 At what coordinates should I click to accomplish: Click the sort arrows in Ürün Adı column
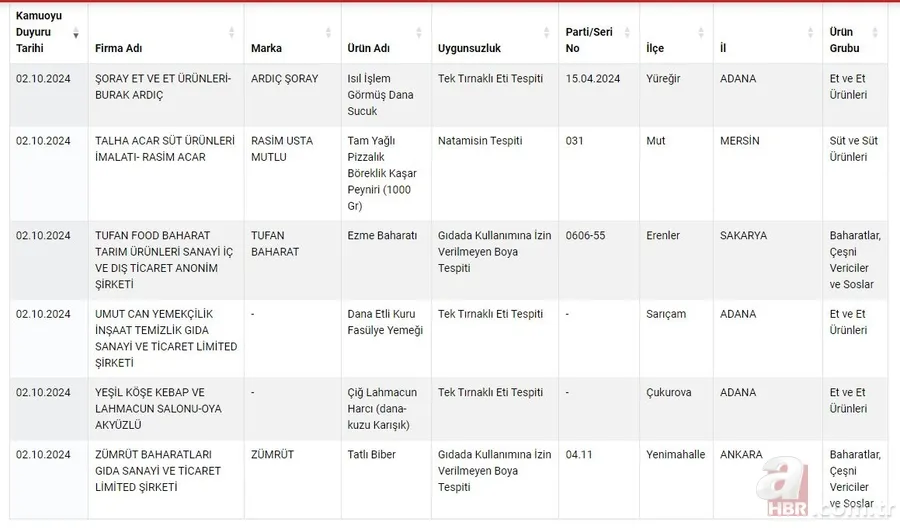coord(420,34)
